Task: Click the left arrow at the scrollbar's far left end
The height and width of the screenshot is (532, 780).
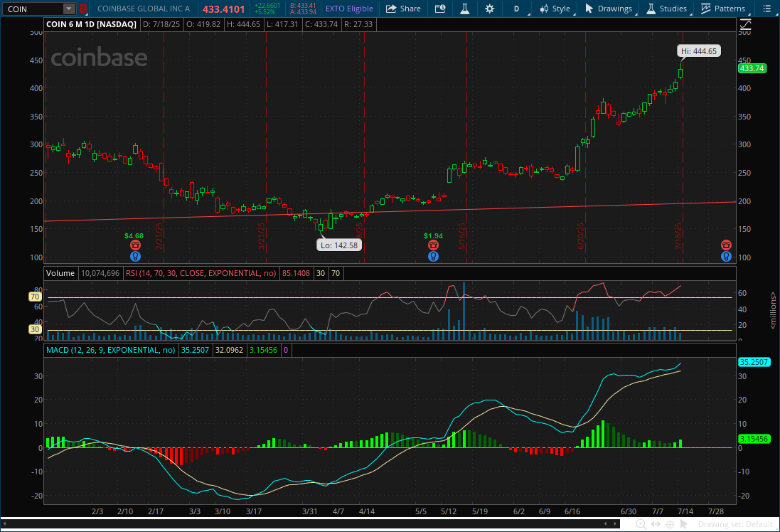Action: [x=6, y=523]
